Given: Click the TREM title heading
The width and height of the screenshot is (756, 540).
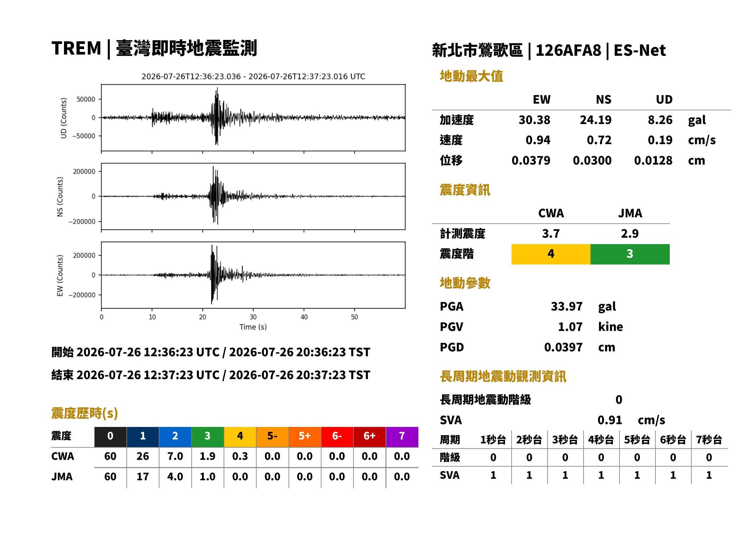Looking at the screenshot, I should [154, 48].
